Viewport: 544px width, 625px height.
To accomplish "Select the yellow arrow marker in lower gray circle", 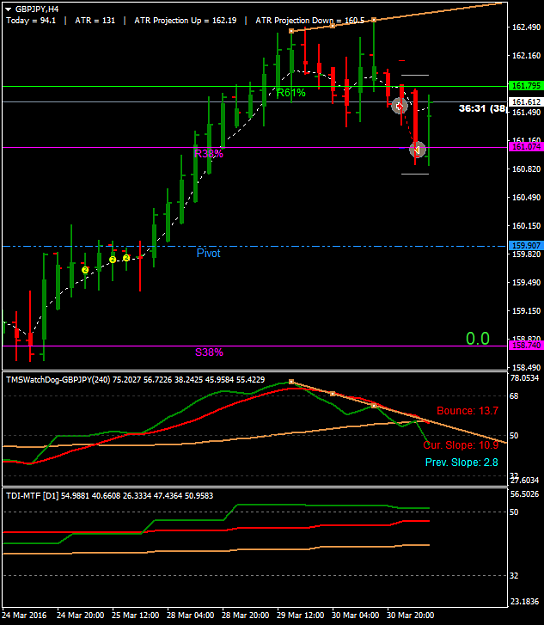I will pyautogui.click(x=417, y=149).
